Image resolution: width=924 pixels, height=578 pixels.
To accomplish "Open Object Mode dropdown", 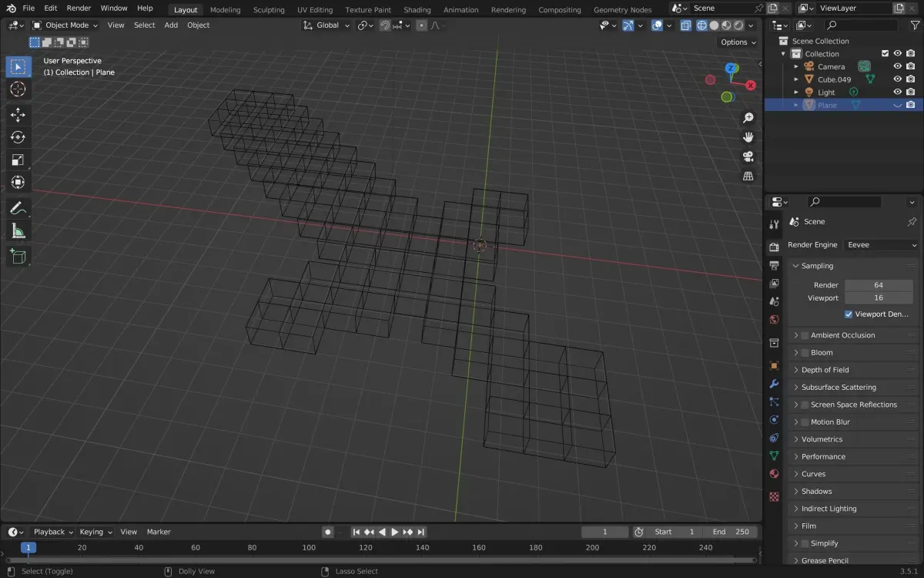I will coord(65,25).
